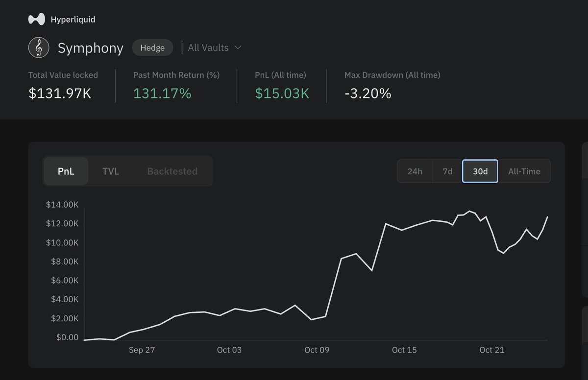Click the $131.97K total value locked
Screen dimensions: 588x380
click(60, 93)
